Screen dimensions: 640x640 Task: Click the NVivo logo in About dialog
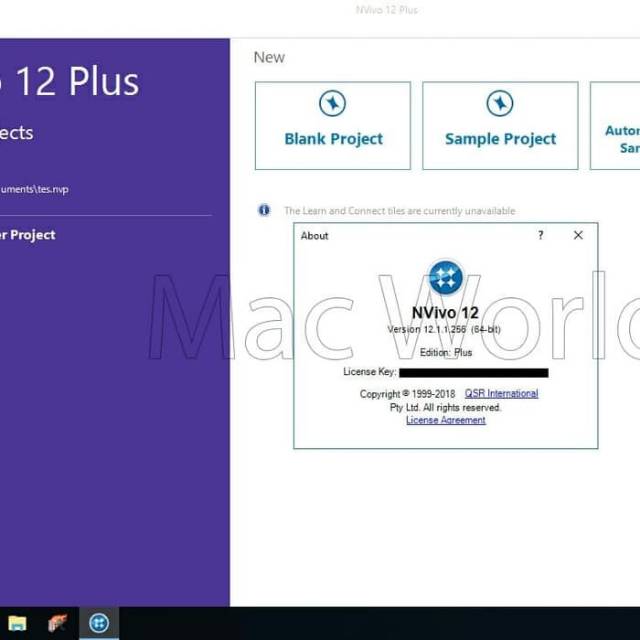pos(446,277)
